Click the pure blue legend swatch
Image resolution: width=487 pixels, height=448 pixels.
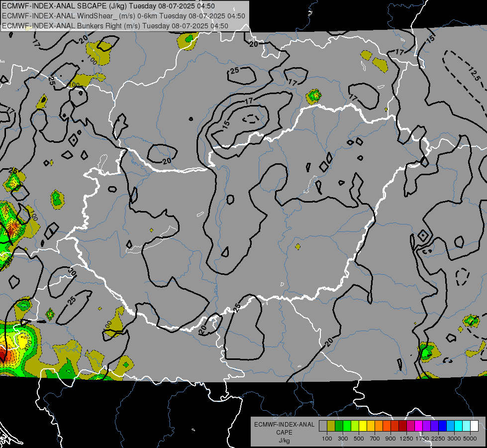(x=442, y=426)
